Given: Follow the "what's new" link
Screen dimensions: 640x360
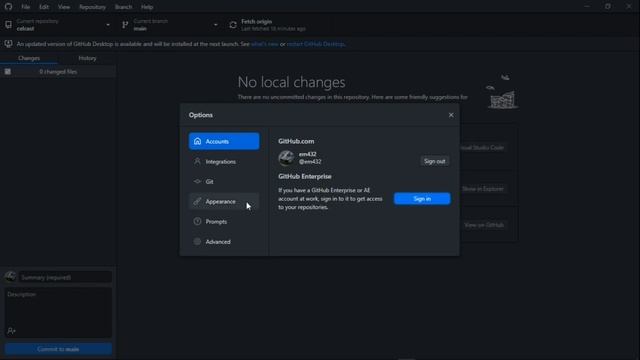Looking at the screenshot, I should (264, 44).
